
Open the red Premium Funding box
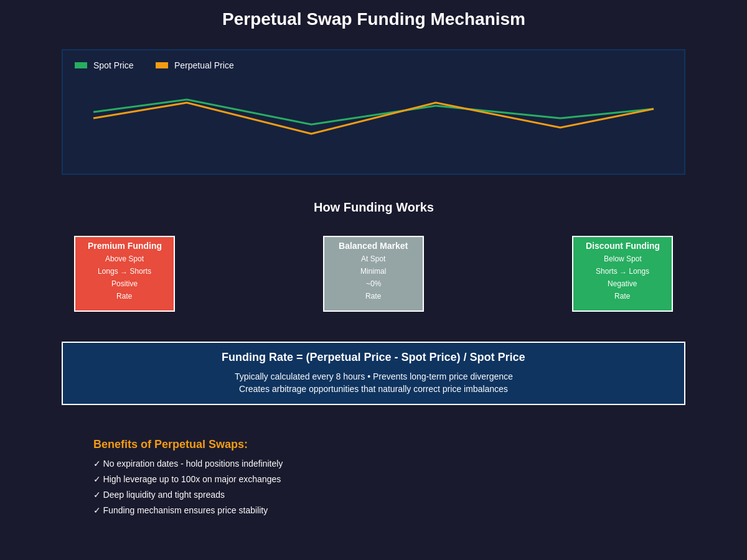coord(125,274)
